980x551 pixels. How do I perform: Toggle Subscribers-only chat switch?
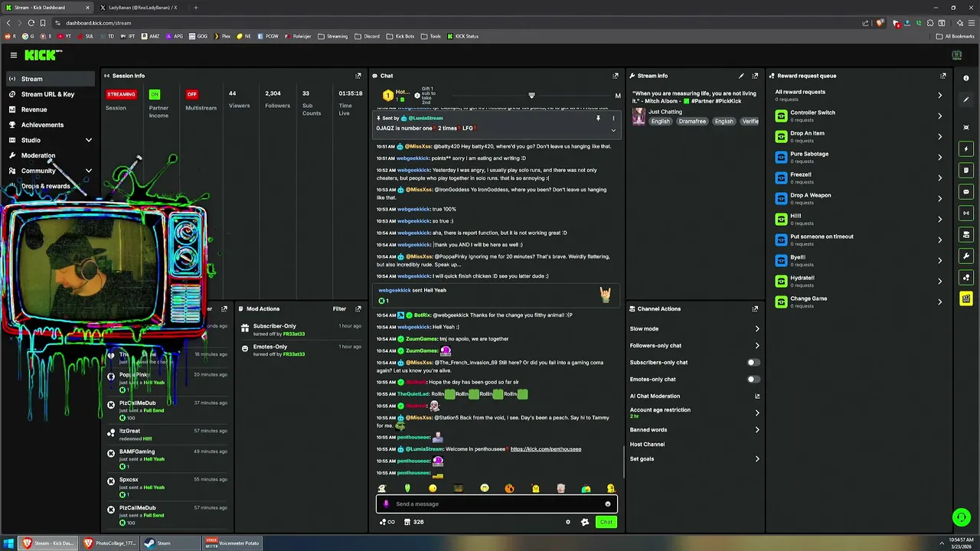[753, 363]
